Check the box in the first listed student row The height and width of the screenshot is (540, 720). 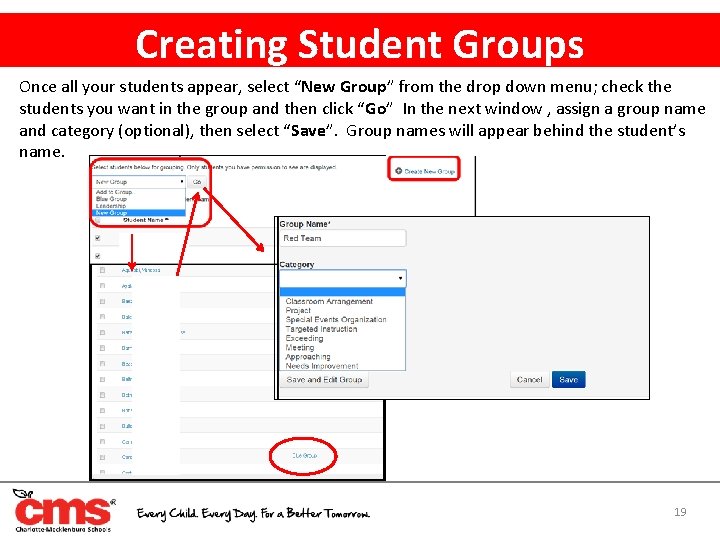click(x=102, y=270)
